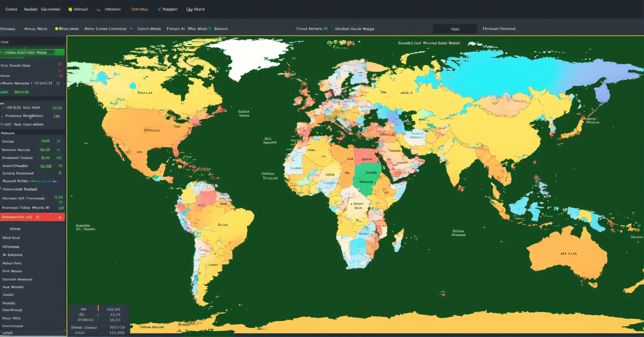Expand the Mame Corias Comttioal dropdown arrow
The width and height of the screenshot is (644, 337).
click(x=132, y=29)
